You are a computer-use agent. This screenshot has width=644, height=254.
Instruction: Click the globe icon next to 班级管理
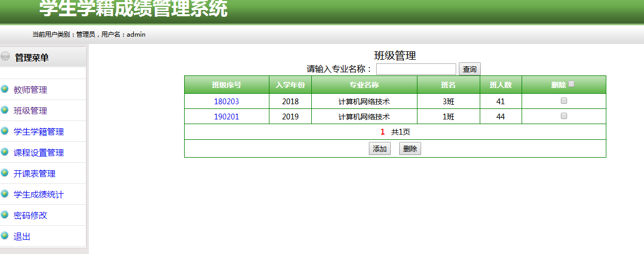[x=5, y=110]
